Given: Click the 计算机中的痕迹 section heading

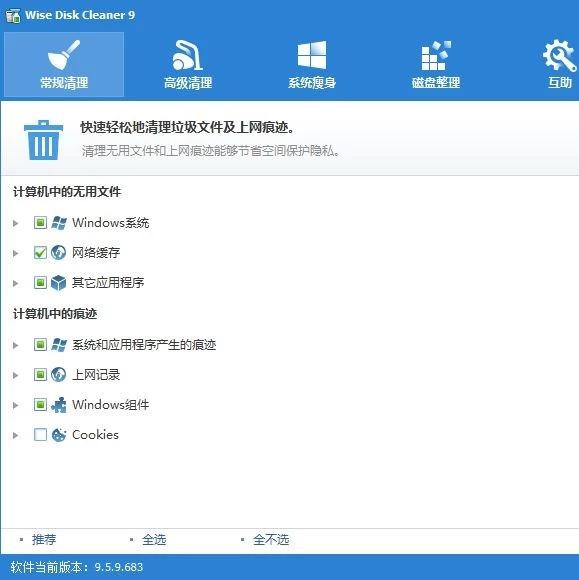Looking at the screenshot, I should click(55, 314).
